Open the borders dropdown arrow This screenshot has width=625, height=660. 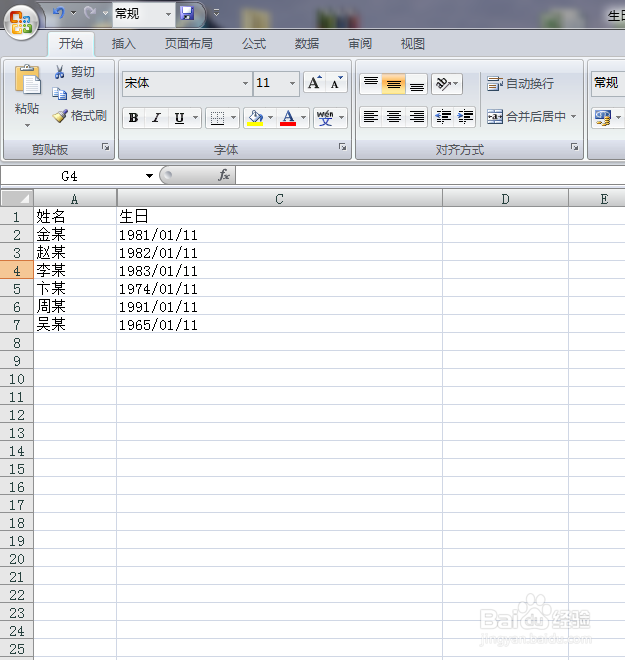234,118
